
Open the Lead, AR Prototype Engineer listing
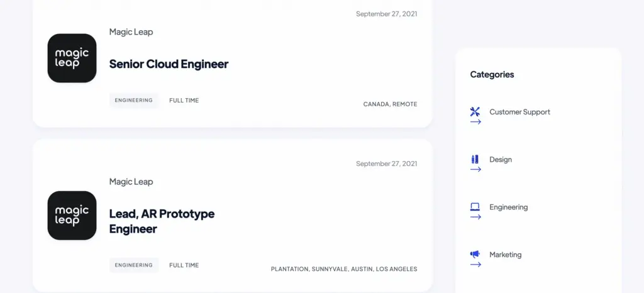point(162,221)
